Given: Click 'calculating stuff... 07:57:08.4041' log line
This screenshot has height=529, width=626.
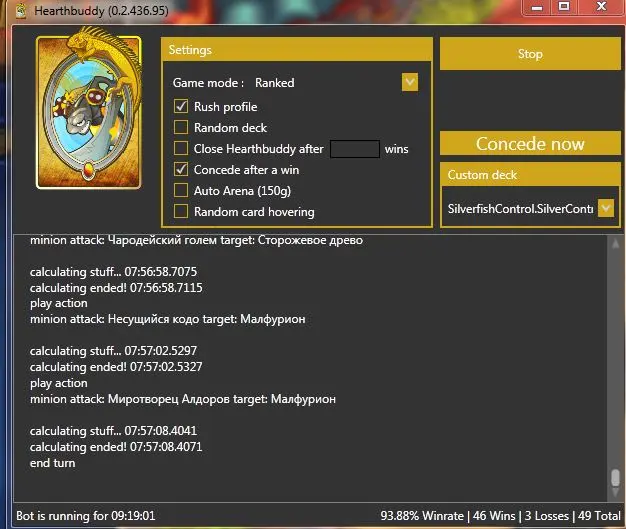Looking at the screenshot, I should point(113,430).
